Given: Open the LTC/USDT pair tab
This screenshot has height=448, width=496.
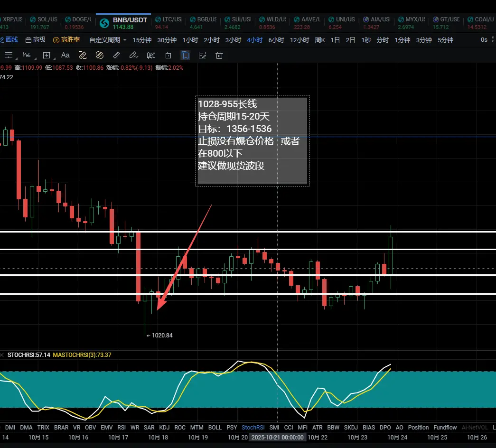Looking at the screenshot, I should tap(168, 23).
